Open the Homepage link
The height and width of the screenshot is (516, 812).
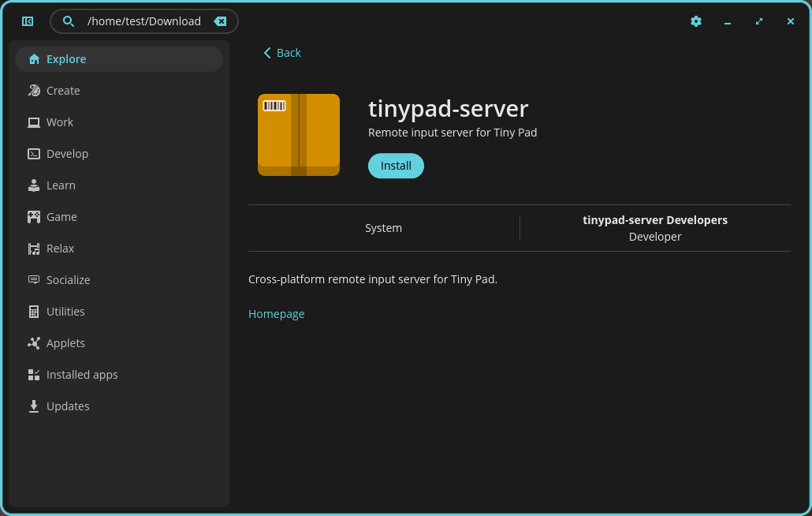click(277, 314)
